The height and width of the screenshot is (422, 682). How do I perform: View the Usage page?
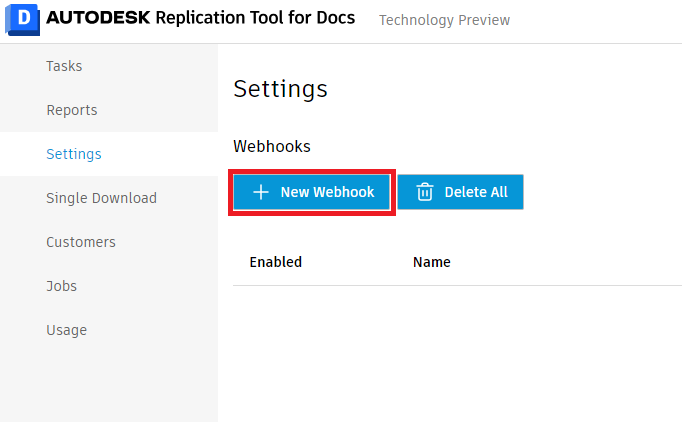[x=66, y=330]
